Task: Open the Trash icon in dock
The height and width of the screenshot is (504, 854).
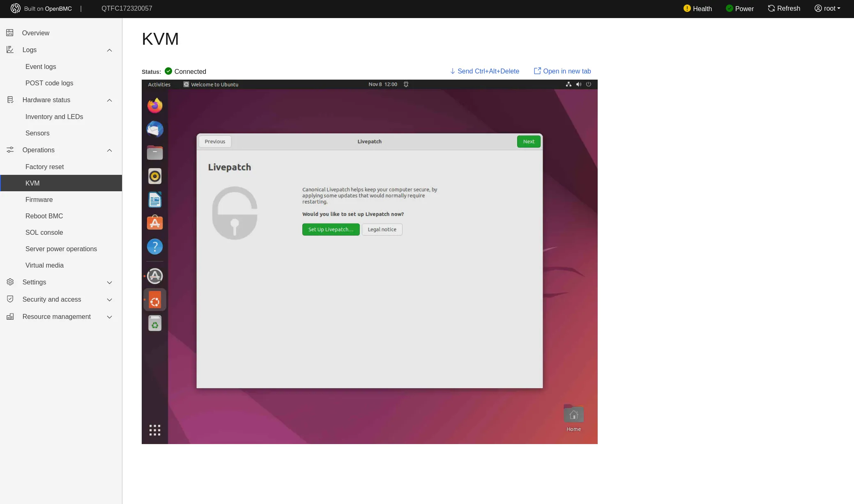Action: tap(155, 323)
